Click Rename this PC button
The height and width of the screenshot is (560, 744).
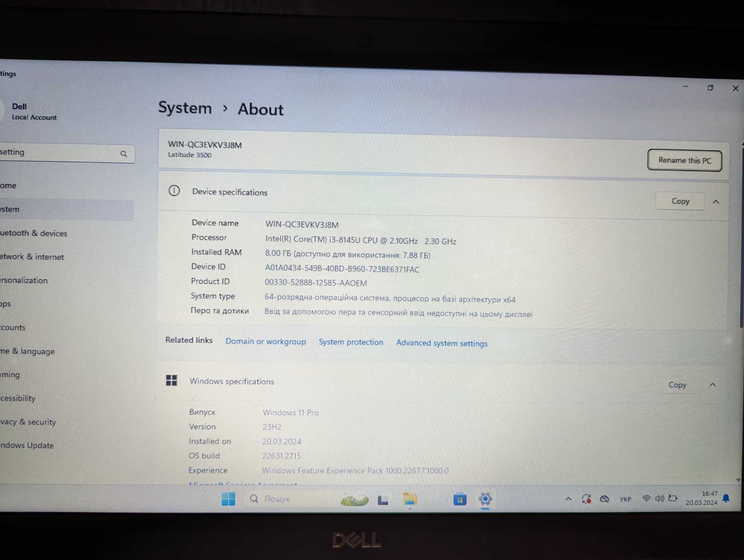[x=684, y=160]
